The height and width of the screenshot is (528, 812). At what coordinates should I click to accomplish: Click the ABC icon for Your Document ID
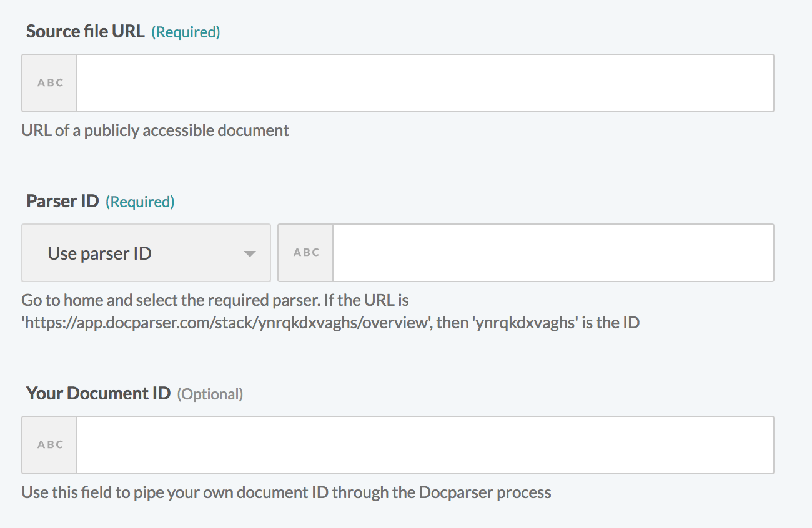point(50,445)
